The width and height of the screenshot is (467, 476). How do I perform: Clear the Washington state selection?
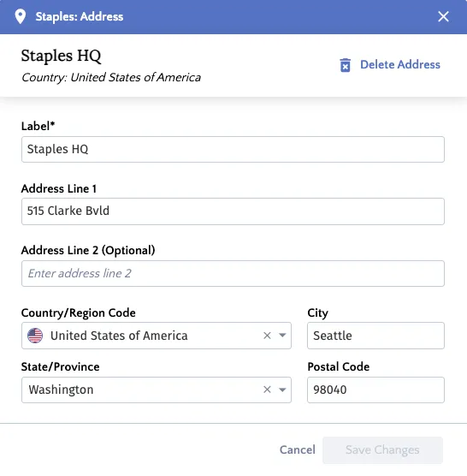267,390
